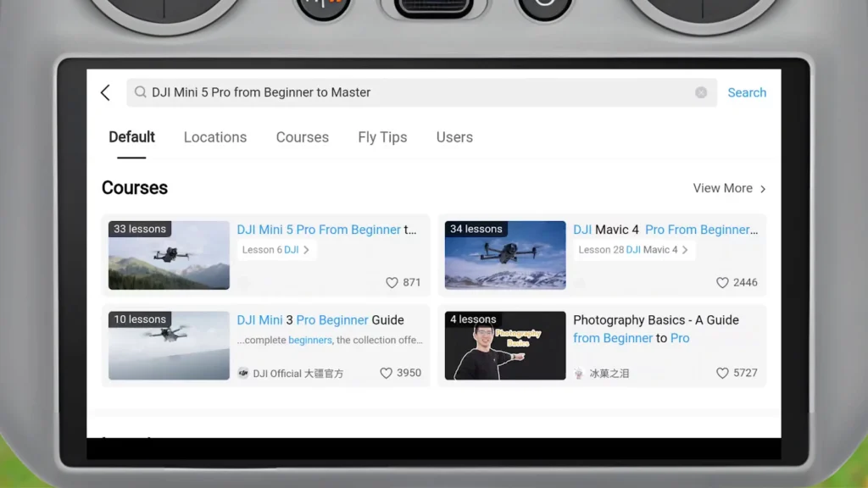868x488 pixels.
Task: Switch to the Users tab
Action: pos(454,137)
